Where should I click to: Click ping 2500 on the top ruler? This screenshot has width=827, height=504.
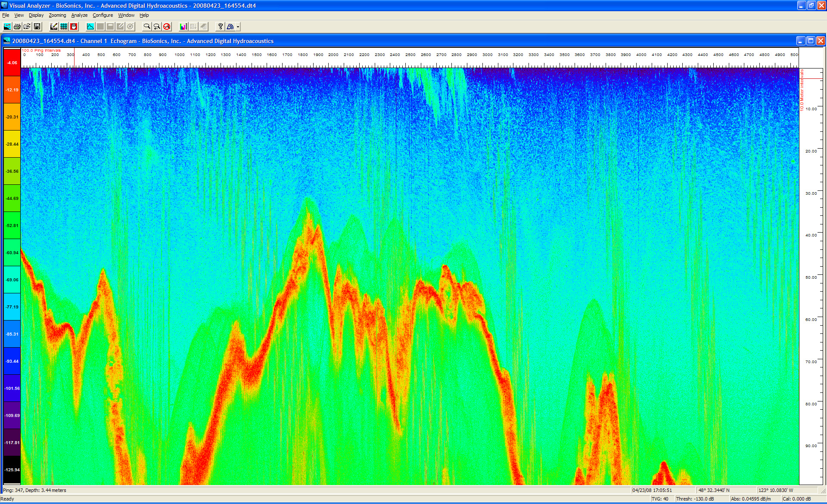[410, 55]
